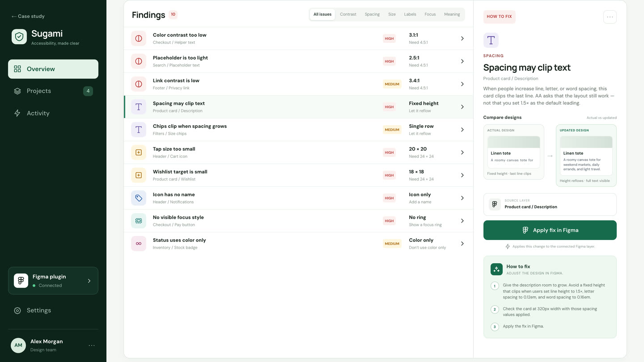The height and width of the screenshot is (362, 644).
Task: Switch to the Meaning filter tab
Action: 452,14
